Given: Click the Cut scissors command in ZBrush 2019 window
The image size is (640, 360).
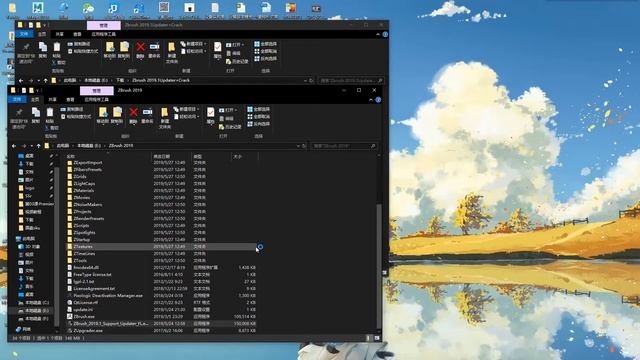Looking at the screenshot, I should (52, 128).
